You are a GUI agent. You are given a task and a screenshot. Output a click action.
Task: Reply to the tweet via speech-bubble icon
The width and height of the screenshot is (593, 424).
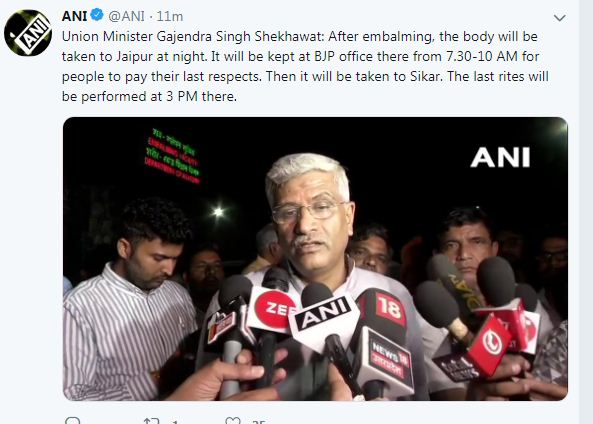[x=73, y=421]
